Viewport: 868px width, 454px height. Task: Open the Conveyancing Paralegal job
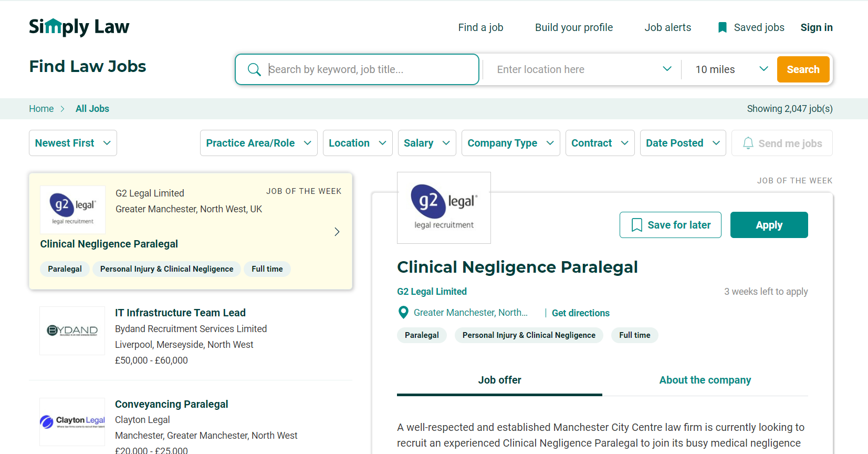[x=171, y=404]
